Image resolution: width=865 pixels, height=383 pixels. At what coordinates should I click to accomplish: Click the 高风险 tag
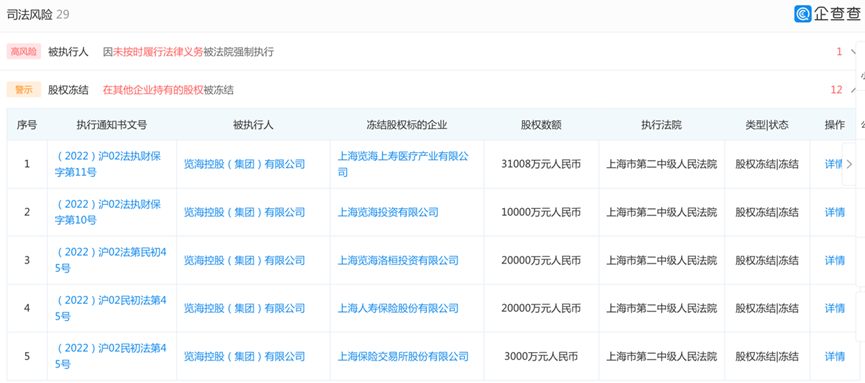pos(24,52)
